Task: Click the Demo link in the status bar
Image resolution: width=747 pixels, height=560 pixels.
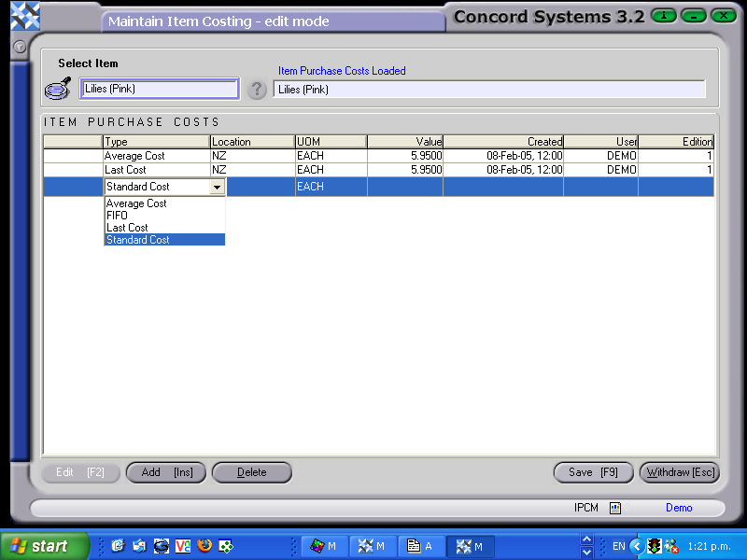Action: click(679, 508)
